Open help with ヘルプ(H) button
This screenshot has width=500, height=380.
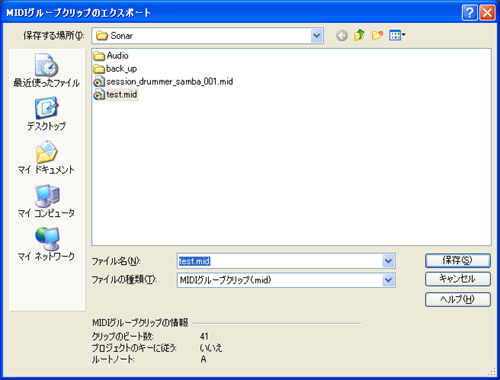coord(458,299)
